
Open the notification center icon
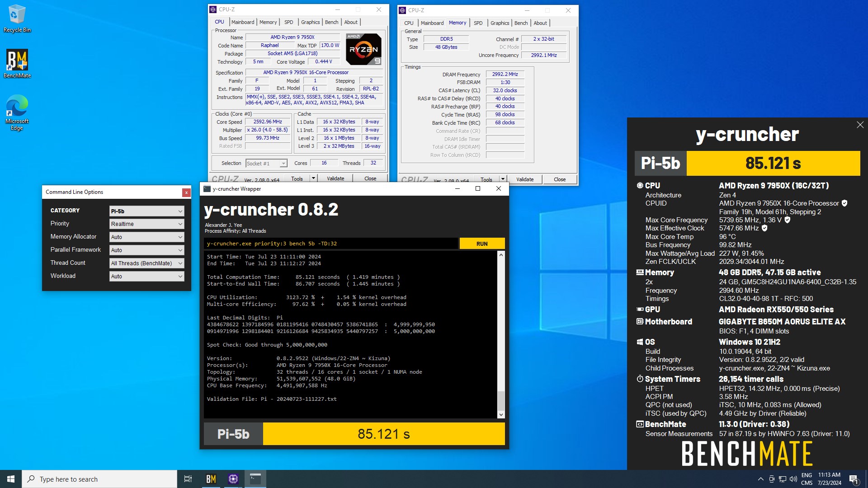point(854,479)
